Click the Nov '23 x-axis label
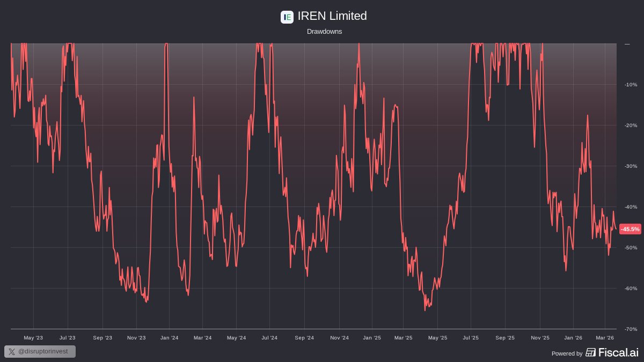644x362 pixels. click(136, 338)
